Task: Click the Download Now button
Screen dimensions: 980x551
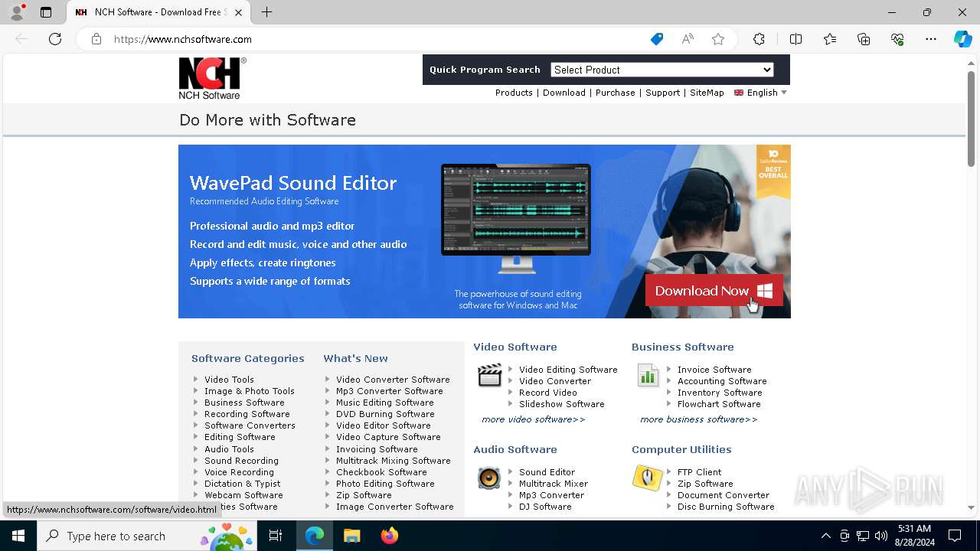Action: (714, 291)
